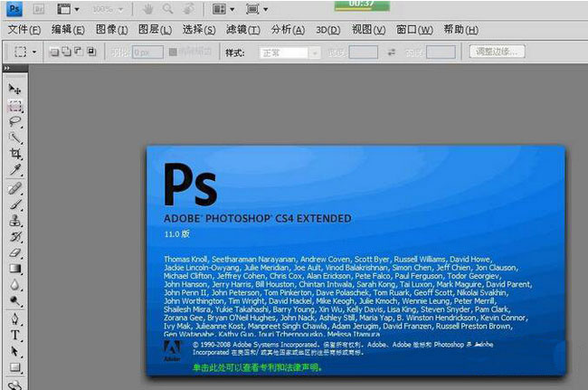Click the Photoshop Ps application icon

(x=14, y=9)
